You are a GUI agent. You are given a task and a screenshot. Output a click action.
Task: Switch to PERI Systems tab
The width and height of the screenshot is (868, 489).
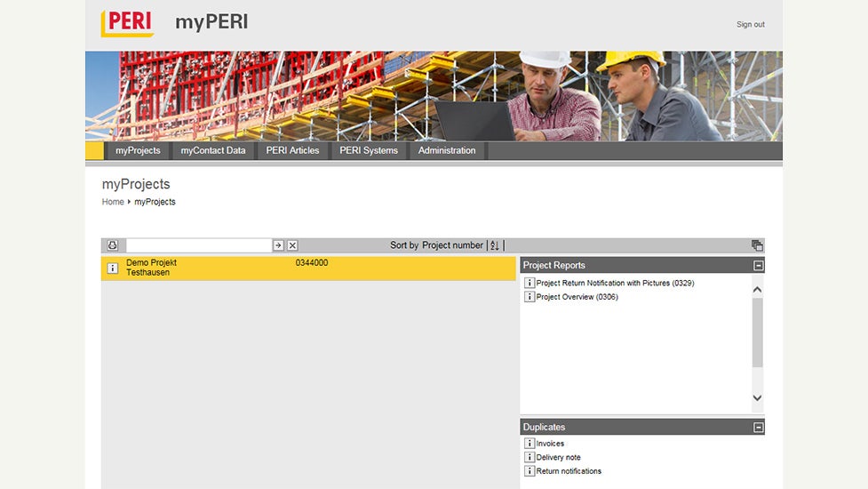[x=369, y=151]
